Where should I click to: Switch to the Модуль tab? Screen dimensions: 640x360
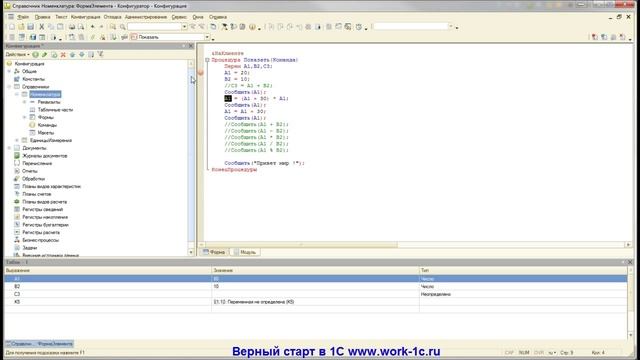pos(245,252)
